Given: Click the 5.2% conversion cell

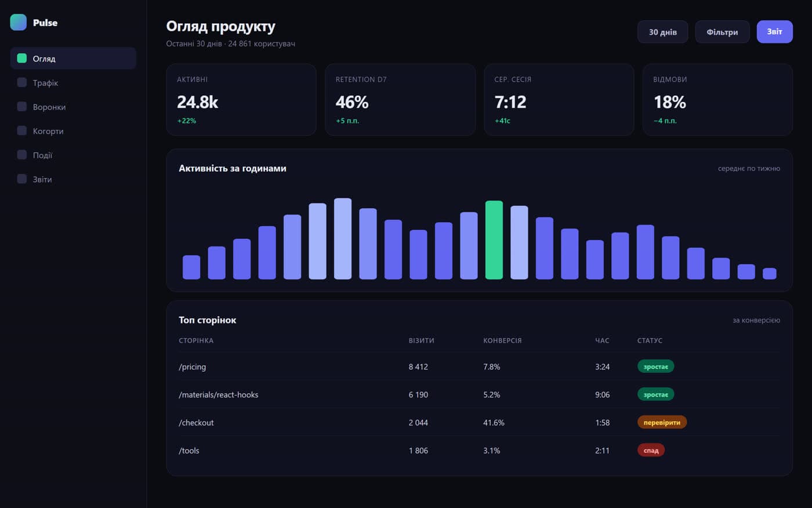Looking at the screenshot, I should click(492, 394).
